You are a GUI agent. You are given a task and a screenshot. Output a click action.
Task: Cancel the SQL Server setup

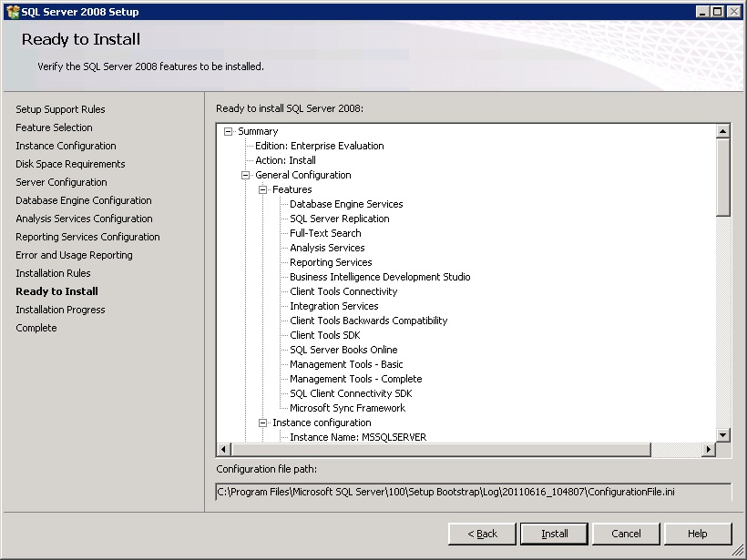[626, 534]
